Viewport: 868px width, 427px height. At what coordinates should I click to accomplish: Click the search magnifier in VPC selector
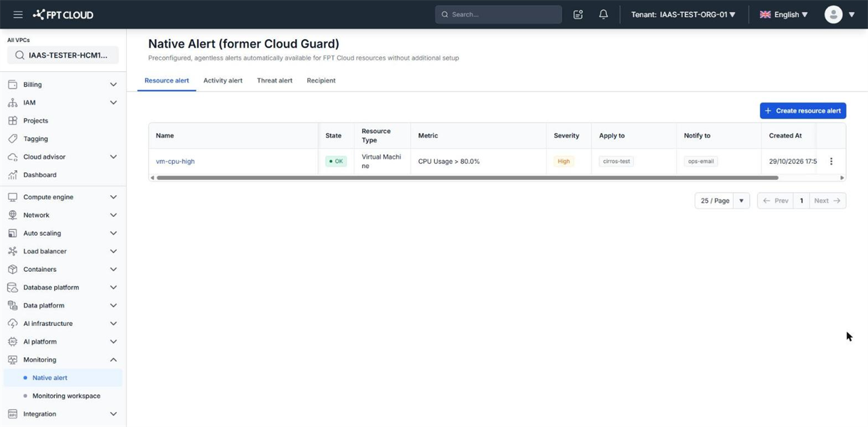click(20, 56)
